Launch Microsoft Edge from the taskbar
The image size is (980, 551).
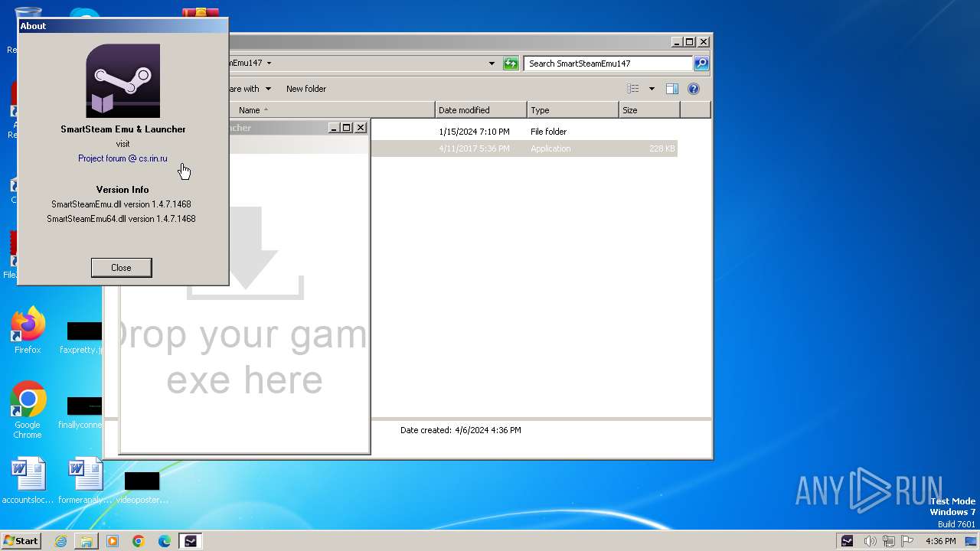(165, 541)
